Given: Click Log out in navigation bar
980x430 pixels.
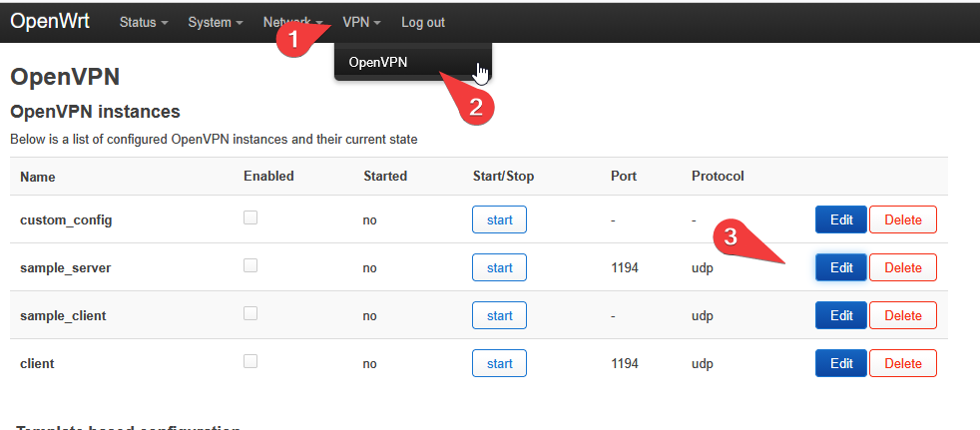Looking at the screenshot, I should click(423, 23).
